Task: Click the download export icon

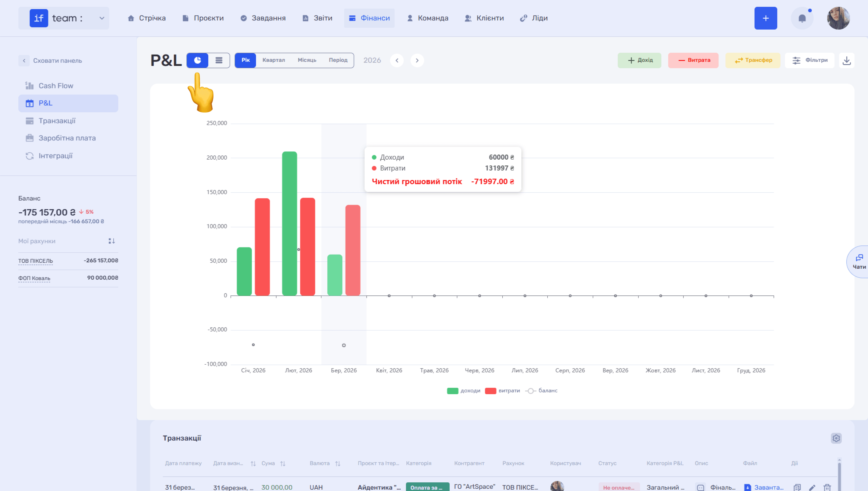Action: point(846,60)
